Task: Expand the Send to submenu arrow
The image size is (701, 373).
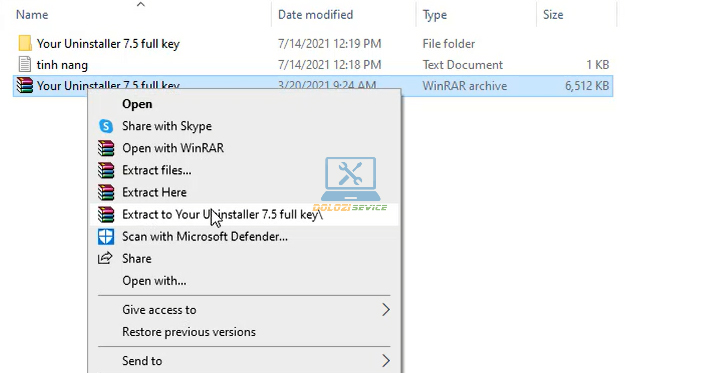Action: [386, 360]
